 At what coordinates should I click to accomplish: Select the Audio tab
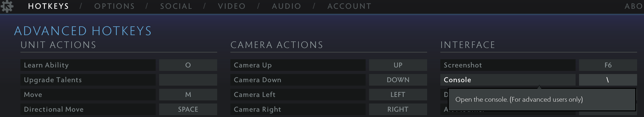point(286,6)
